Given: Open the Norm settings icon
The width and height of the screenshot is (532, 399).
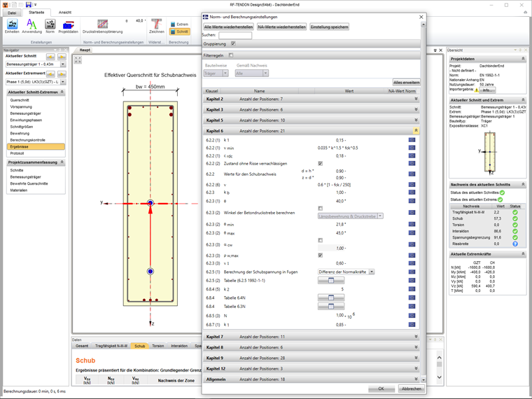Looking at the screenshot, I should click(x=50, y=26).
